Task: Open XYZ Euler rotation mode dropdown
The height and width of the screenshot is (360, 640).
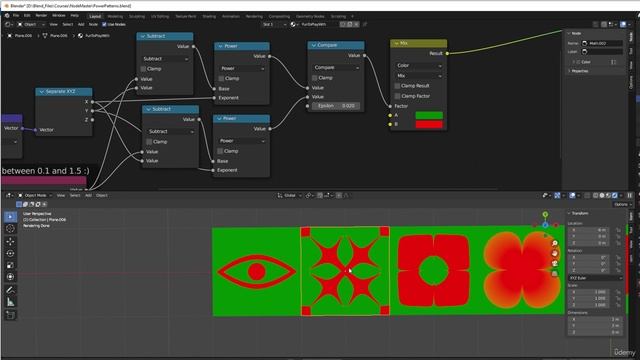Action: [595, 278]
